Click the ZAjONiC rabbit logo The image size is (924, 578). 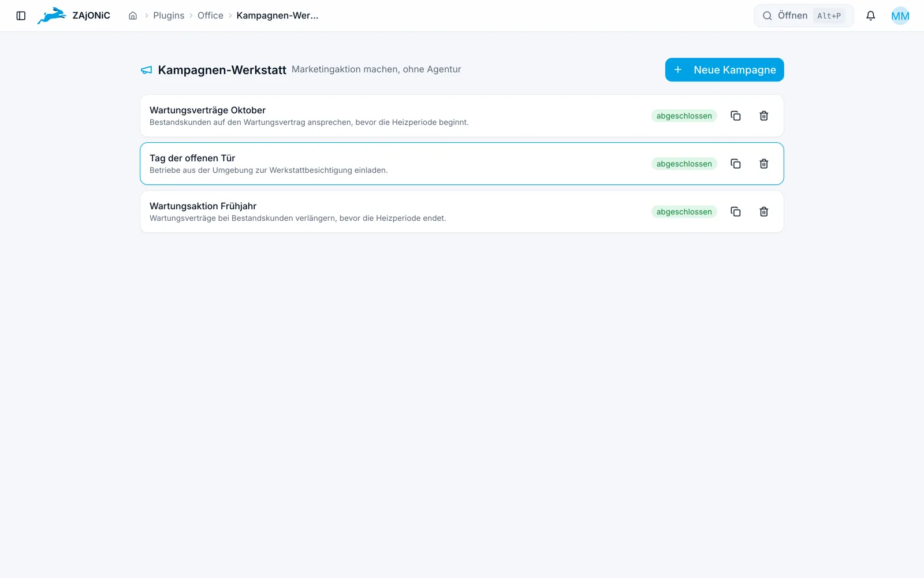point(52,16)
